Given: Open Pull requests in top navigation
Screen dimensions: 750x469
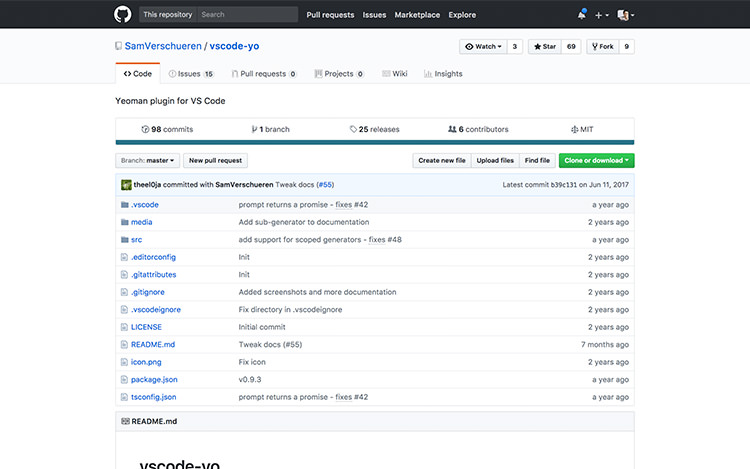Looking at the screenshot, I should pos(331,15).
